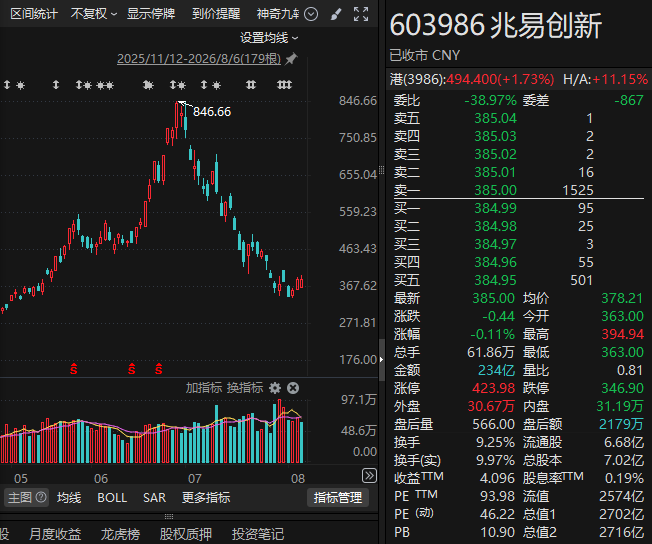652x544 pixels.
Task: Open 指标管理 indicator management button
Action: (x=338, y=497)
